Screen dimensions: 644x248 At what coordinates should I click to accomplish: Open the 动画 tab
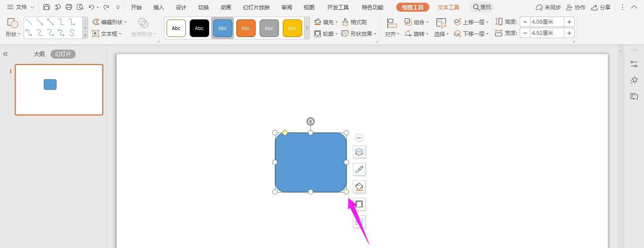[x=226, y=7]
